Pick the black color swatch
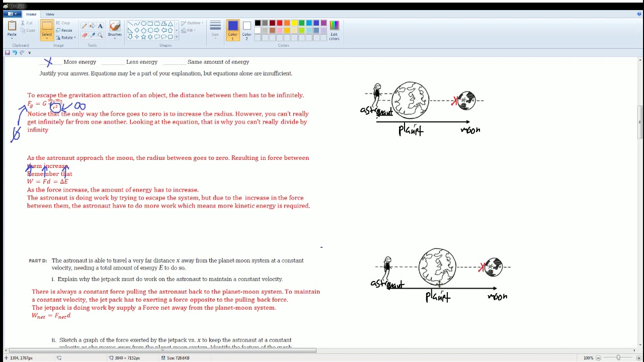Screen dimensions: 644x362 pos(258,23)
